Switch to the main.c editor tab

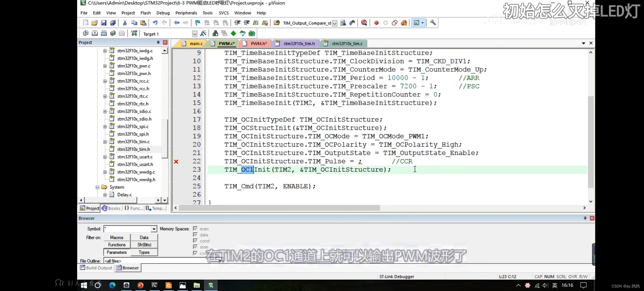193,43
